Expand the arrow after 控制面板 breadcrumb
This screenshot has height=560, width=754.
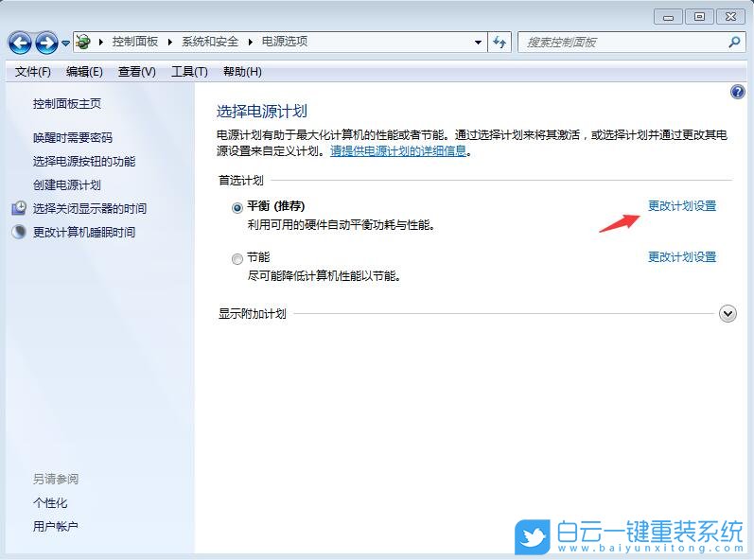(x=170, y=43)
